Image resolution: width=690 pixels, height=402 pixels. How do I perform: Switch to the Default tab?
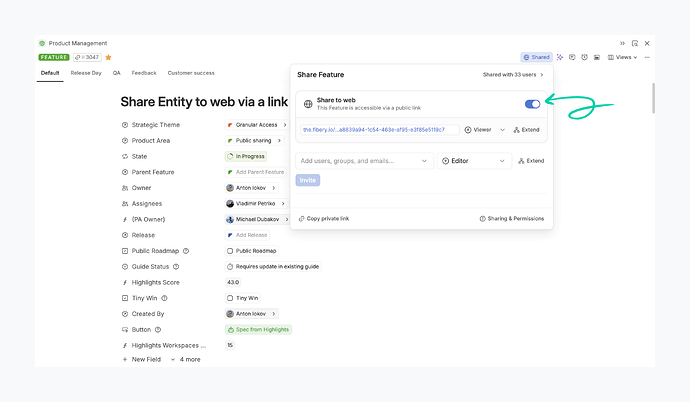tap(50, 73)
